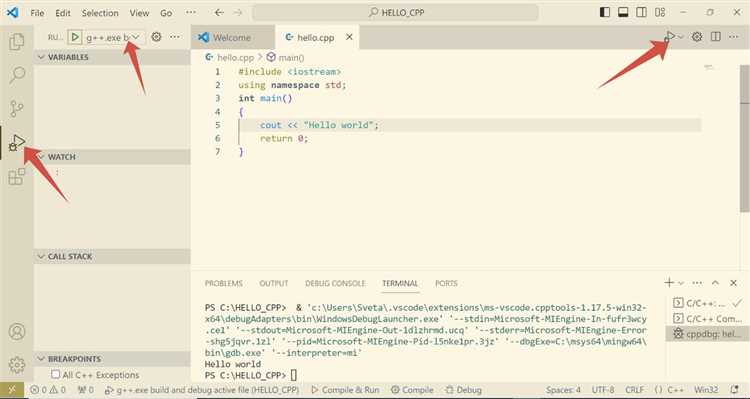
Task: Change encoding via UTF-8 status item
Action: pos(604,390)
